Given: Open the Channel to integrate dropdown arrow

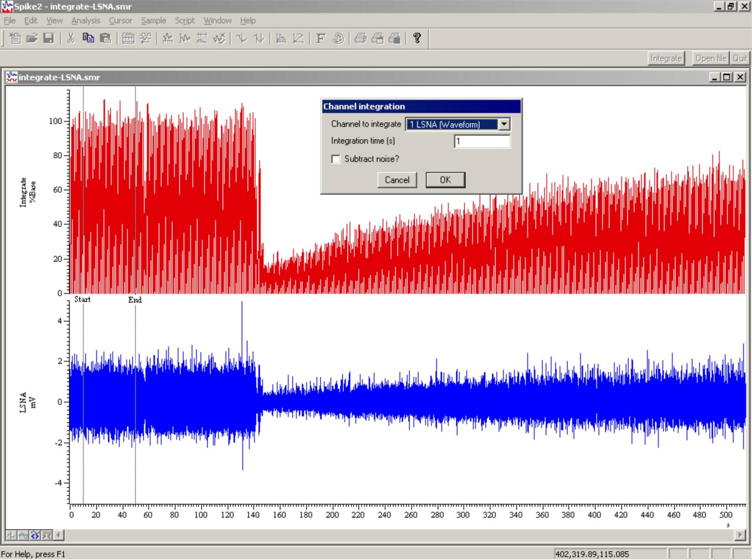Looking at the screenshot, I should (504, 124).
